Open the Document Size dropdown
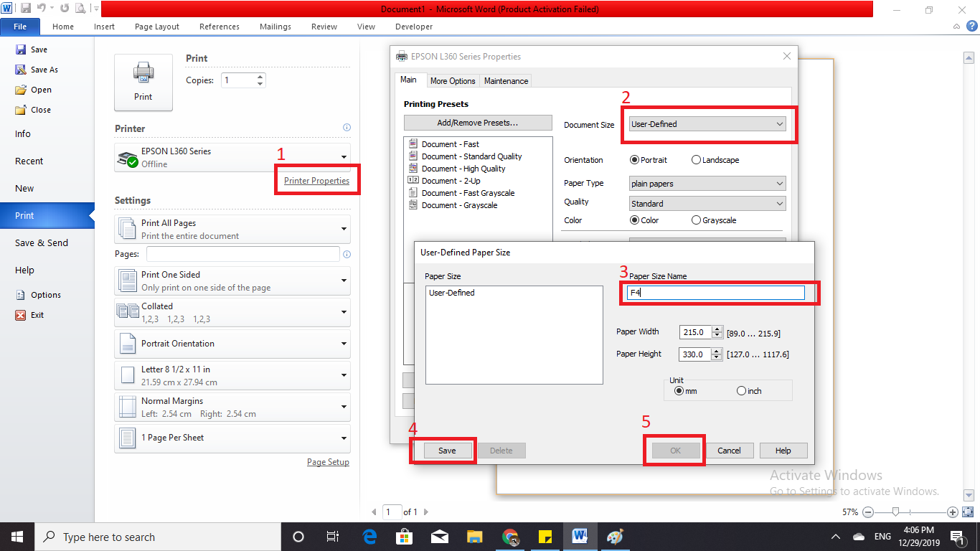The width and height of the screenshot is (980, 551). click(707, 124)
